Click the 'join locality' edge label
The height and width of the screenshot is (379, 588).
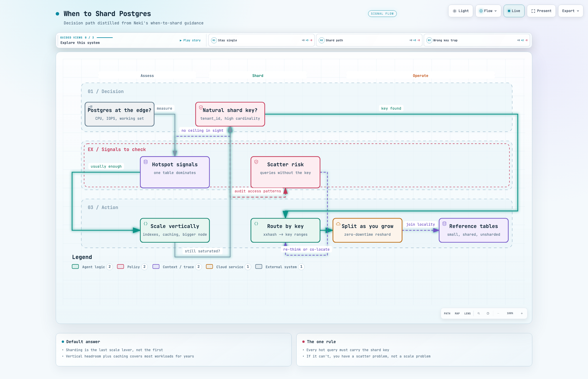[x=421, y=224]
